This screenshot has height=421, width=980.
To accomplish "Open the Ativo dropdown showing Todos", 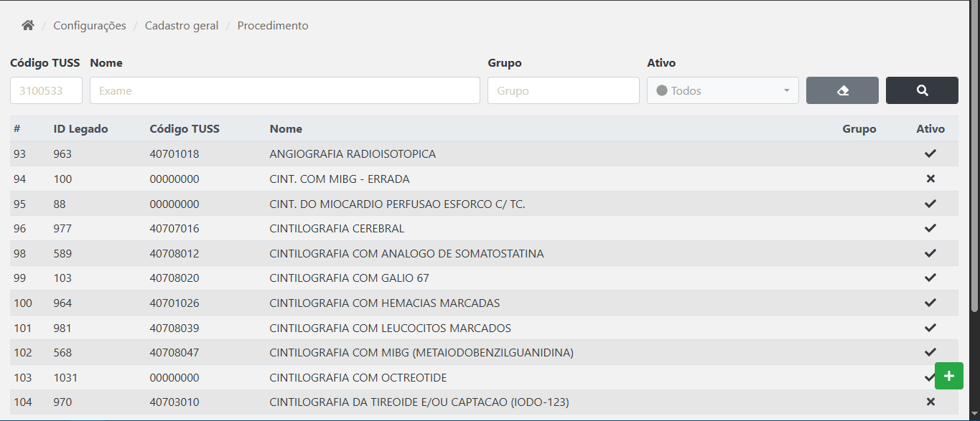I will tap(722, 90).
